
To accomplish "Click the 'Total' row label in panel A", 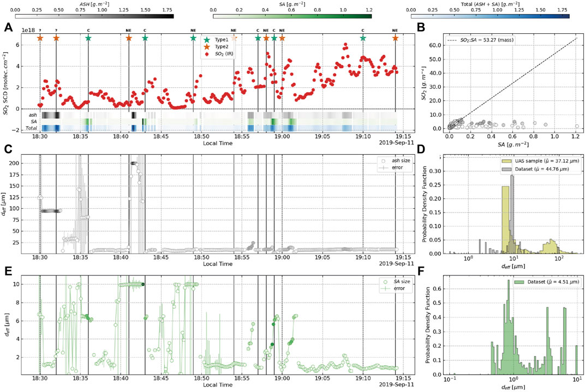I will pyautogui.click(x=31, y=128).
